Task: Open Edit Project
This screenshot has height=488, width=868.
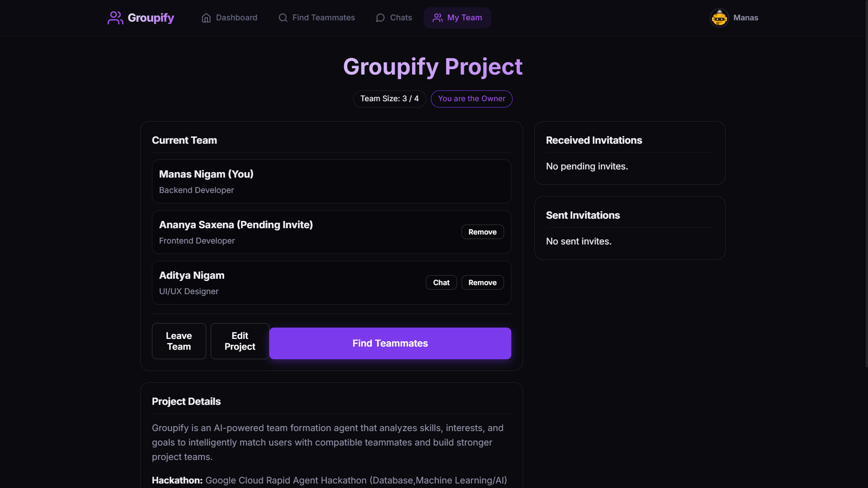Action: coord(240,341)
